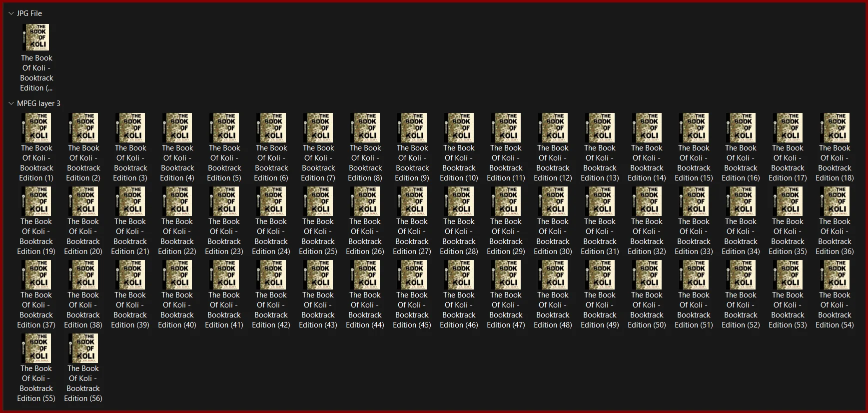Select MP3 file Booktrack Edition (8)

tap(365, 148)
